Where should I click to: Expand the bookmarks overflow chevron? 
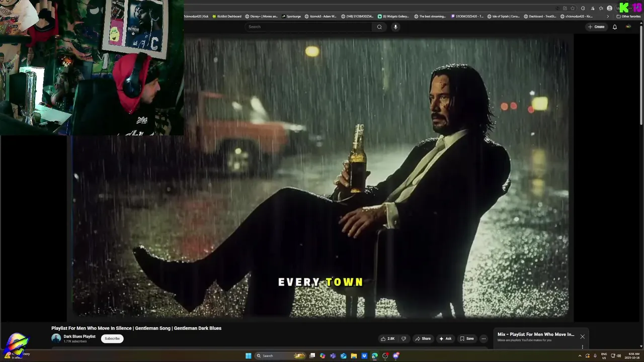608,16
